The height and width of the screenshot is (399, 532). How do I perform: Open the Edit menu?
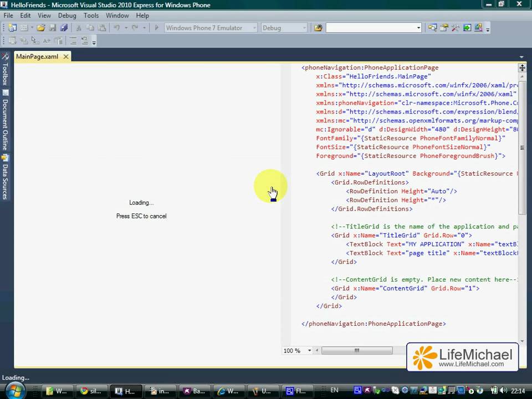[x=25, y=16]
